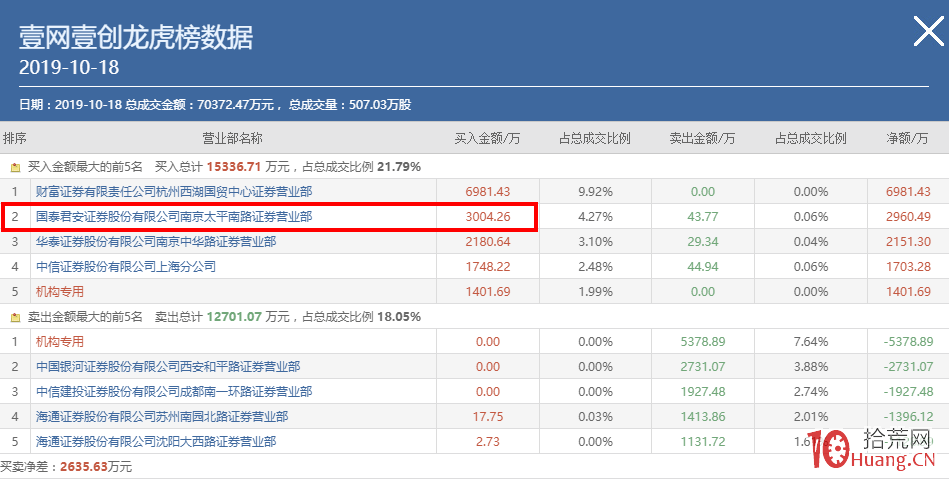Open 海通证券沈阳大西路证券营业部 link
This screenshot has width=949, height=479.
(x=156, y=441)
